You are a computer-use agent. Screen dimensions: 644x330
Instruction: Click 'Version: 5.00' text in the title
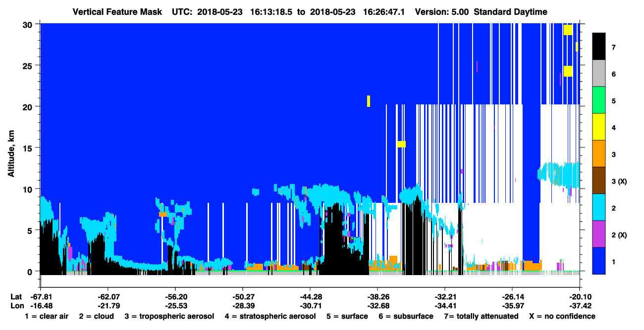point(442,12)
